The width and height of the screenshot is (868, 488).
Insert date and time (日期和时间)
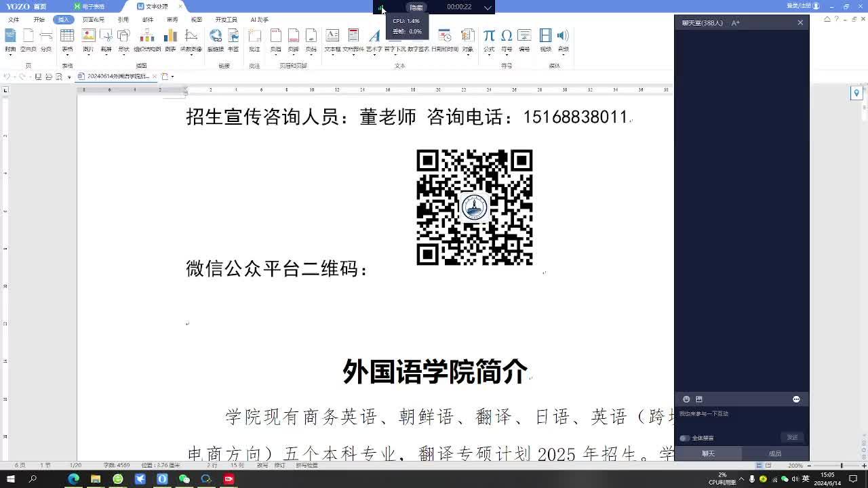[445, 39]
